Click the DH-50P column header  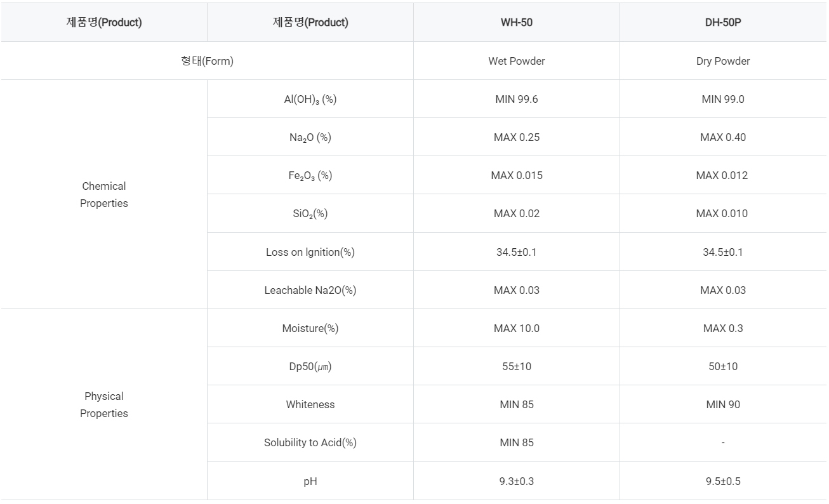[723, 22]
